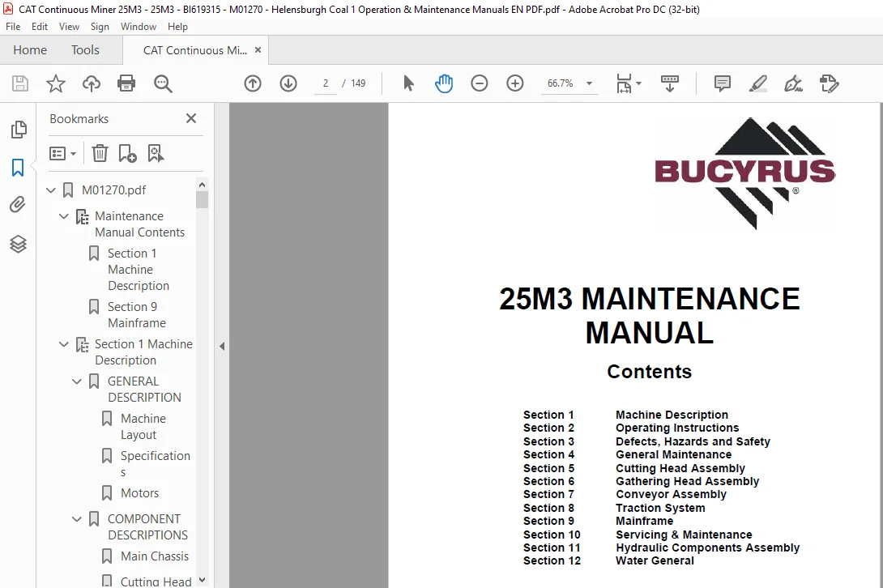Toggle the Bookmarks panel icon
Screen dimensions: 883x588
18,168
